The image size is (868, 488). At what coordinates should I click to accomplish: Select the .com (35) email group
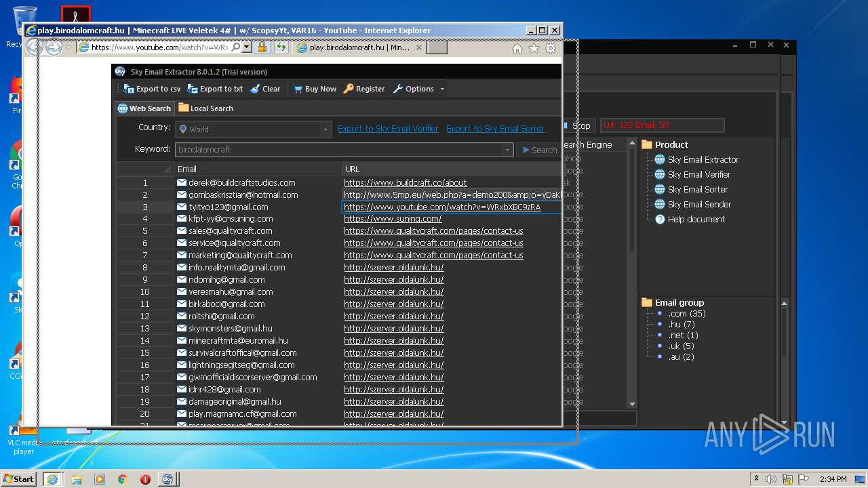point(687,314)
